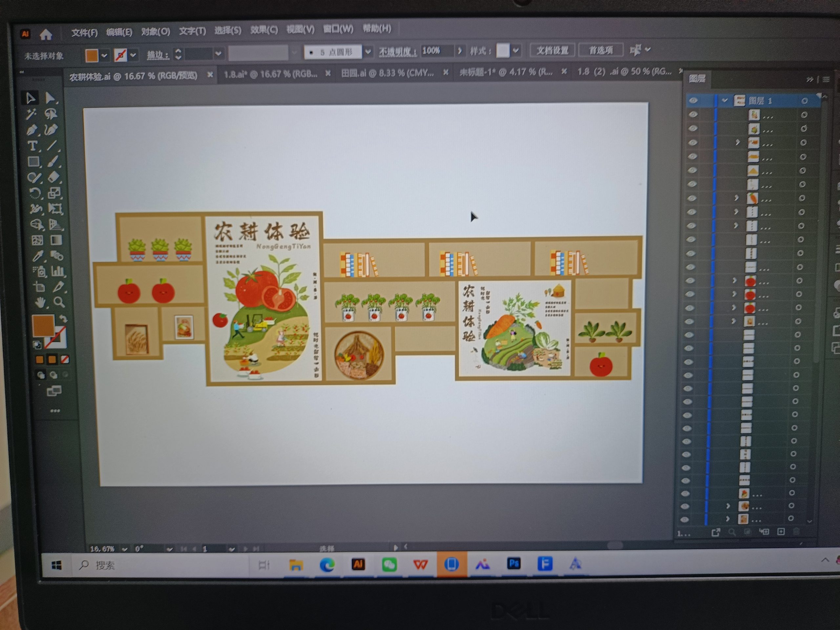Collapse the 图层 1 layer tree
The height and width of the screenshot is (630, 840).
tap(724, 101)
